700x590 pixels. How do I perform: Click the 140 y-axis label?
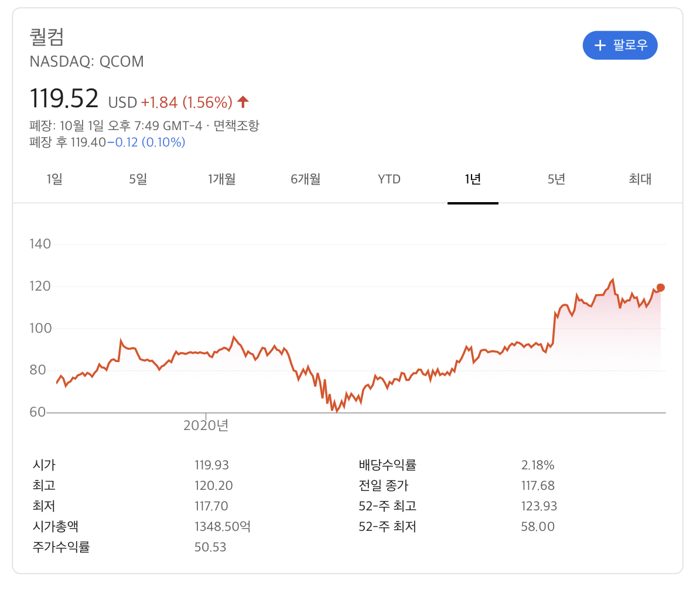tap(40, 244)
